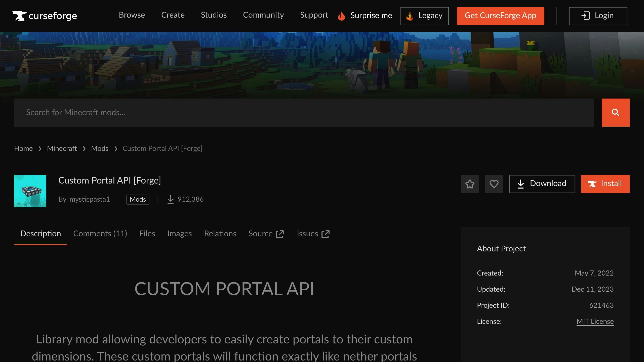Click the Custom Portal API mod thumbnail
The width and height of the screenshot is (644, 362).
[30, 191]
